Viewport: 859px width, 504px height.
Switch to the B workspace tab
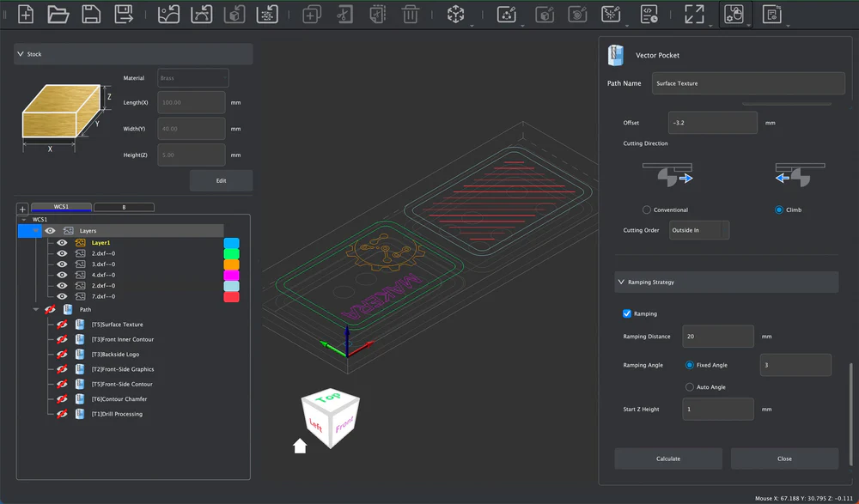[124, 207]
